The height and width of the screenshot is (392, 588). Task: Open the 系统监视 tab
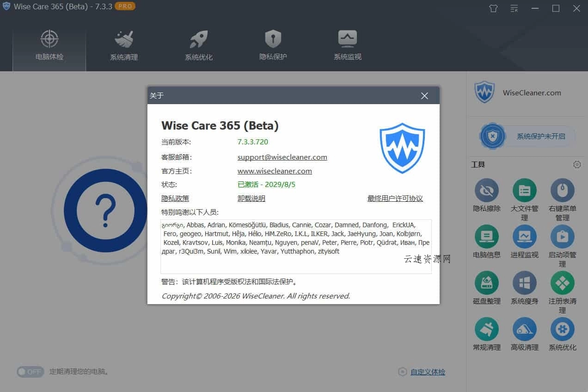(347, 45)
